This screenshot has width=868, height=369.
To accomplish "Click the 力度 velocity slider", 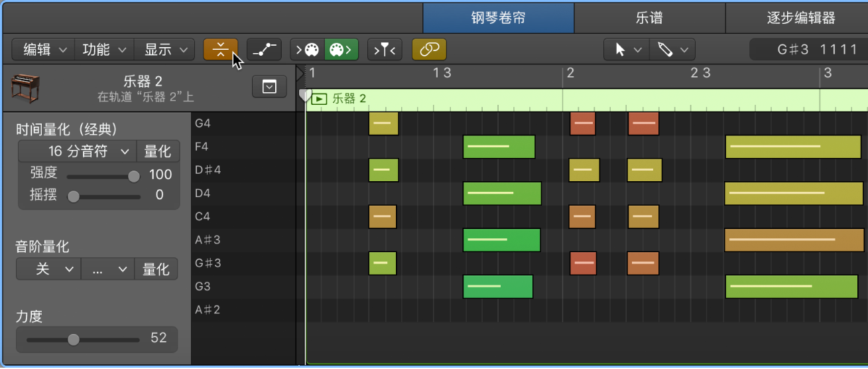I will click(x=74, y=339).
